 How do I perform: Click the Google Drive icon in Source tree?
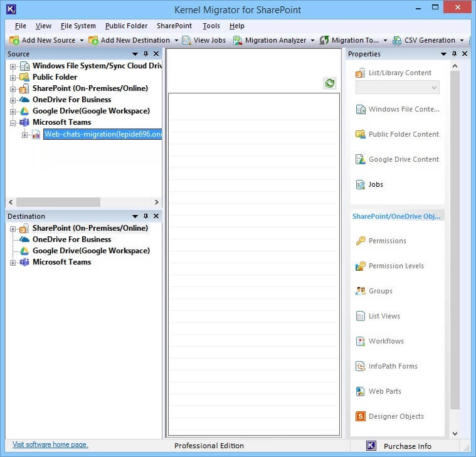(24, 111)
